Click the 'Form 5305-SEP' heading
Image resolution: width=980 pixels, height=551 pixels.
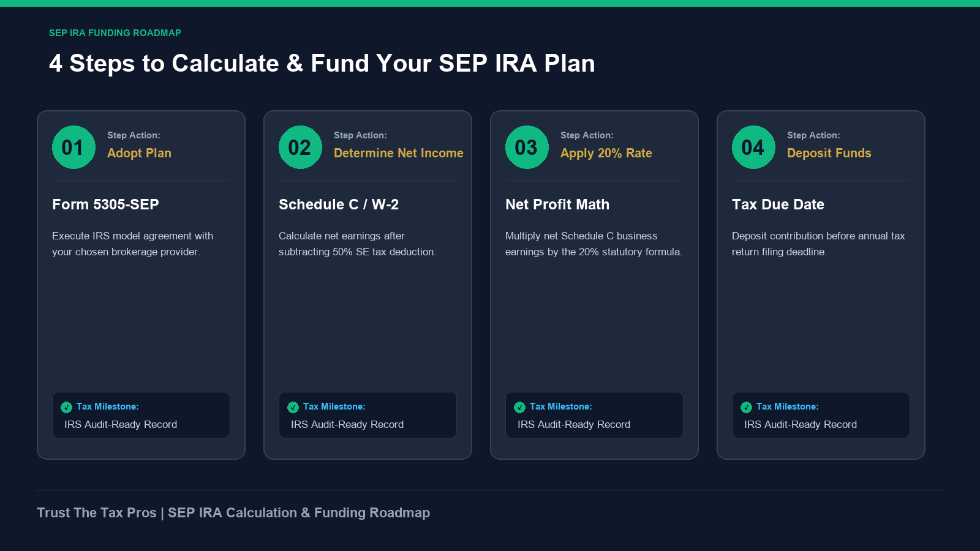[105, 204]
